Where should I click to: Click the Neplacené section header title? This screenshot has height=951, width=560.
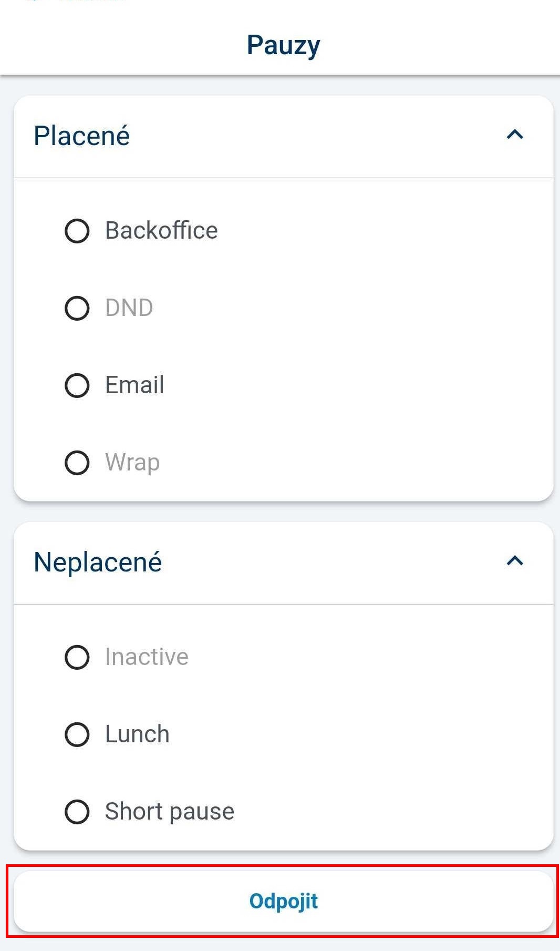[x=98, y=562]
